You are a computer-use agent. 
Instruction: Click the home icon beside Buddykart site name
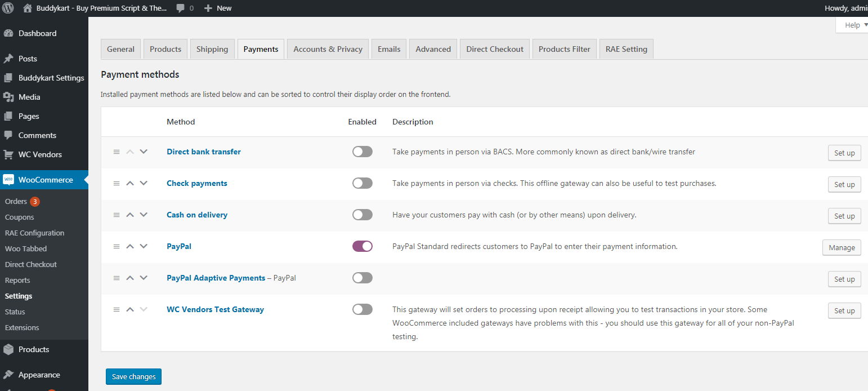click(x=28, y=8)
